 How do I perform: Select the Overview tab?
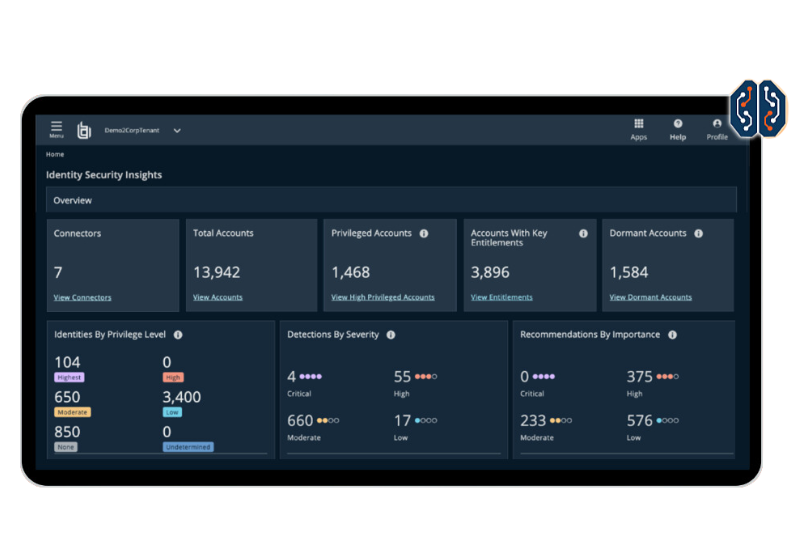click(73, 200)
